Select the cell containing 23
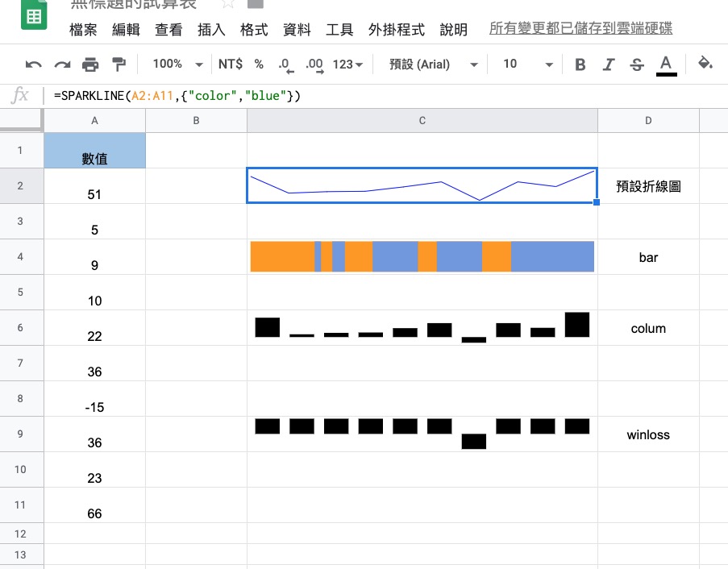Screen dimensions: 728x569 coord(94,470)
